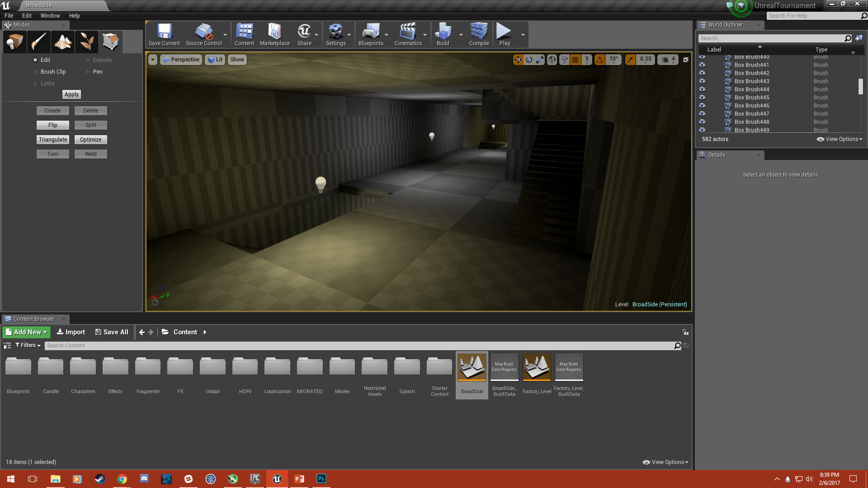Open Steam from the Windows taskbar
Screen dimensions: 868x488
pyautogui.click(x=100, y=479)
